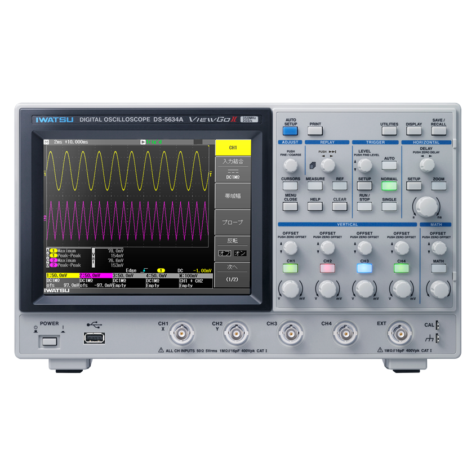Click the CH1 OFFSET knob
This screenshot has width=476, height=476.
pyautogui.click(x=290, y=248)
